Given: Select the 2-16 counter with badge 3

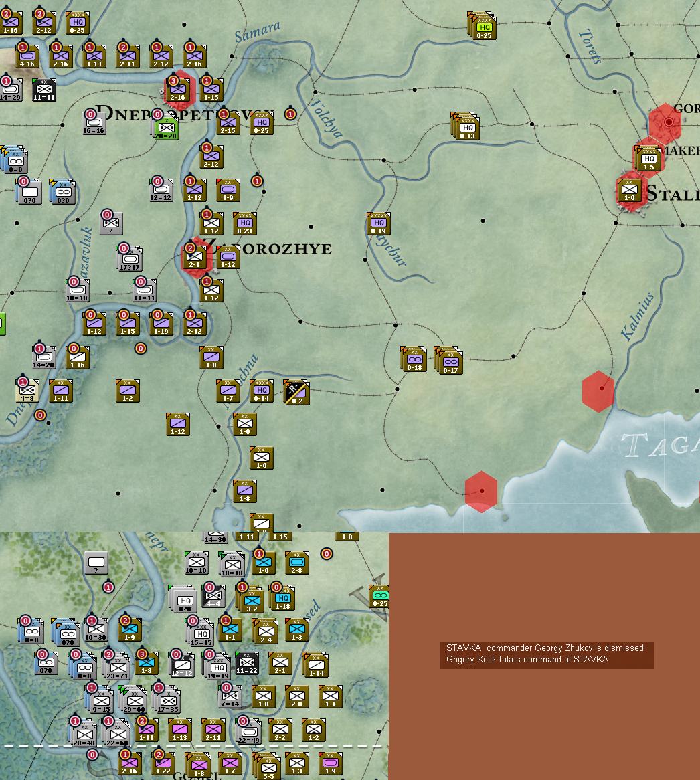Looking at the screenshot, I should [x=178, y=90].
